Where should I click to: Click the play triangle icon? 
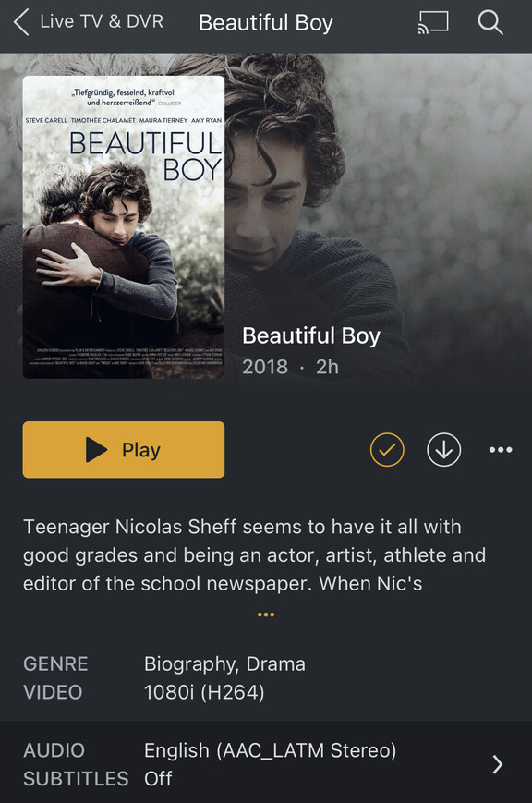(96, 450)
